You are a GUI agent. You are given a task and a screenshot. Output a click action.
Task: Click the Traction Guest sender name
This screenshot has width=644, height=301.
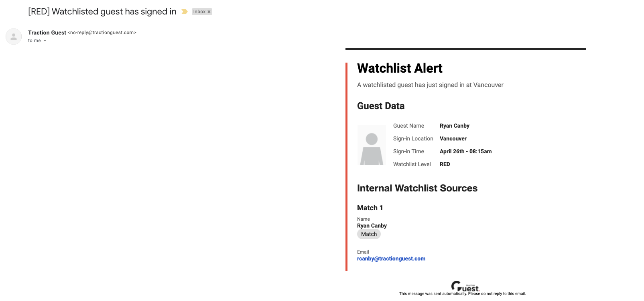[x=47, y=33]
